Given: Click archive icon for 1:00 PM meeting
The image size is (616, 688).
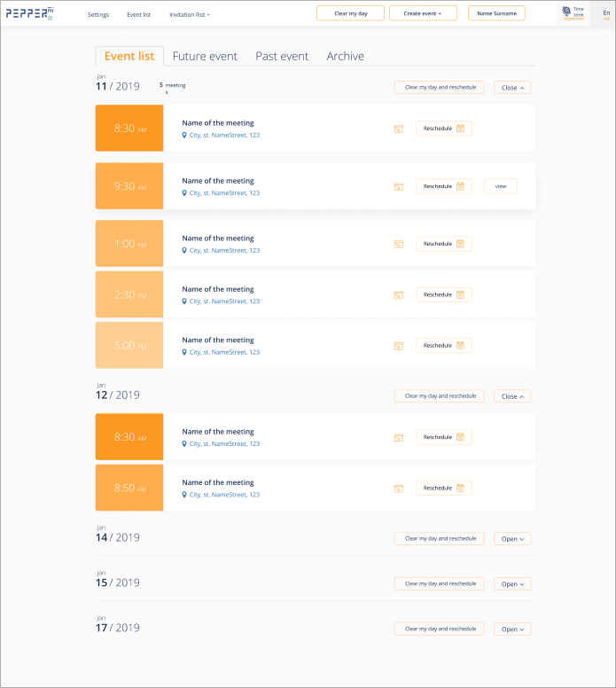Looking at the screenshot, I should [398, 245].
